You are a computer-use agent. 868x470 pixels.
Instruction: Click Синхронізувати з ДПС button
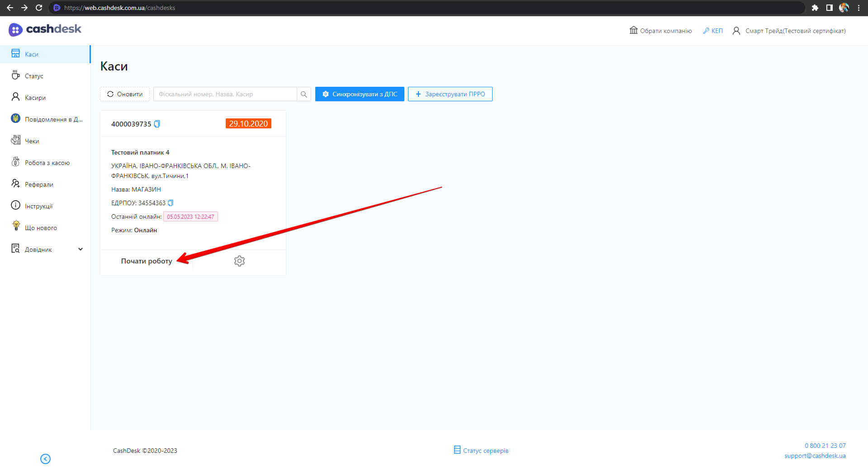tap(360, 94)
